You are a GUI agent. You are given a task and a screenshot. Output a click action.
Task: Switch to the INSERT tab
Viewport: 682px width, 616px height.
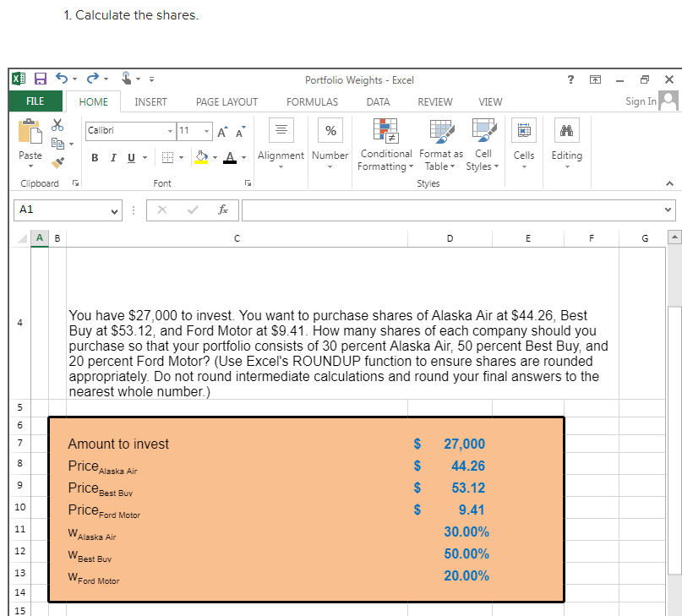150,101
